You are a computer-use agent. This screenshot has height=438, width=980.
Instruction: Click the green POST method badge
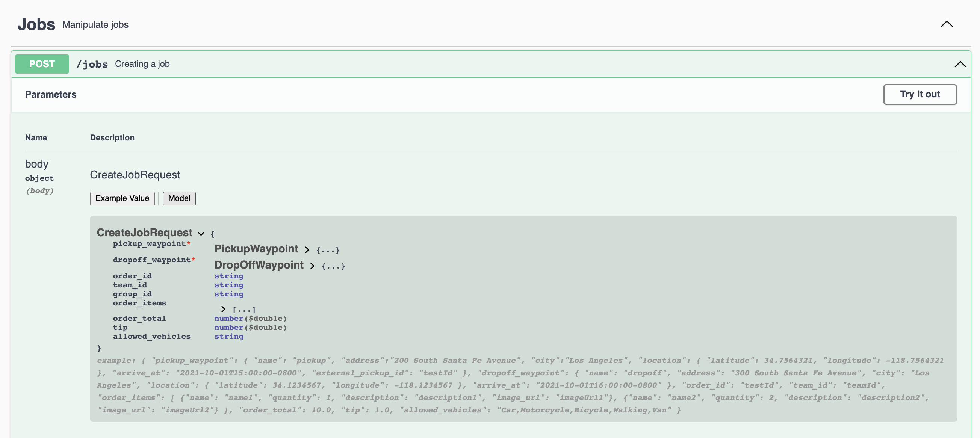(42, 64)
